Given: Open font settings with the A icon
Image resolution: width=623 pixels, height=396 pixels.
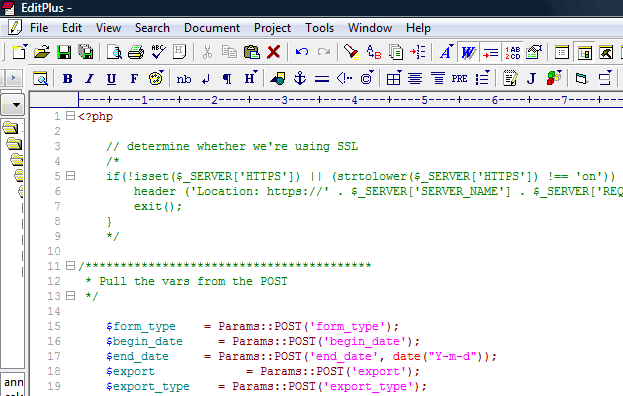Looking at the screenshot, I should [x=447, y=52].
